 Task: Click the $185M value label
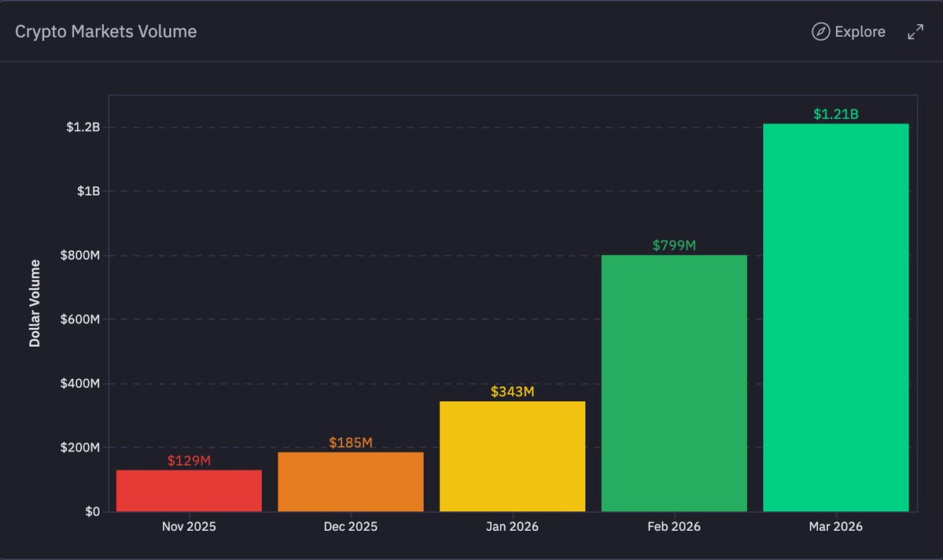point(351,443)
